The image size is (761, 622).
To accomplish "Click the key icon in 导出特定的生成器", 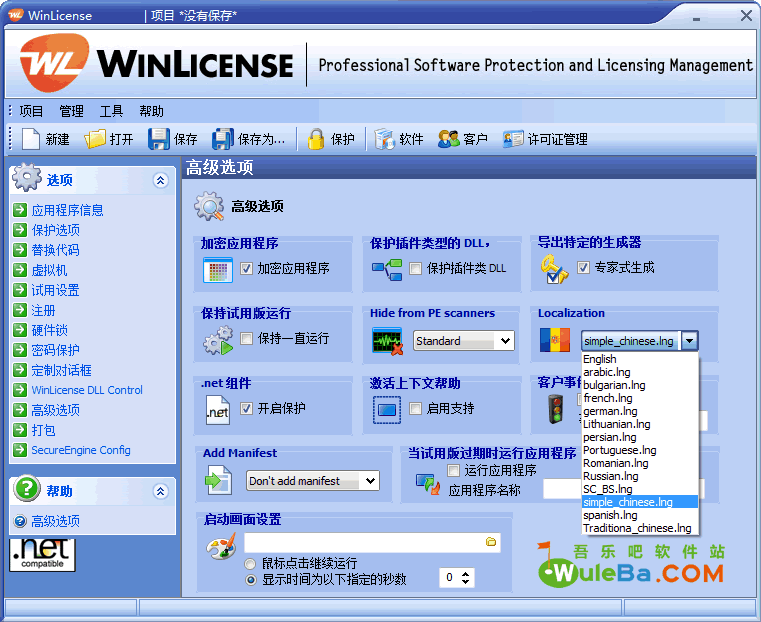I will (x=554, y=269).
